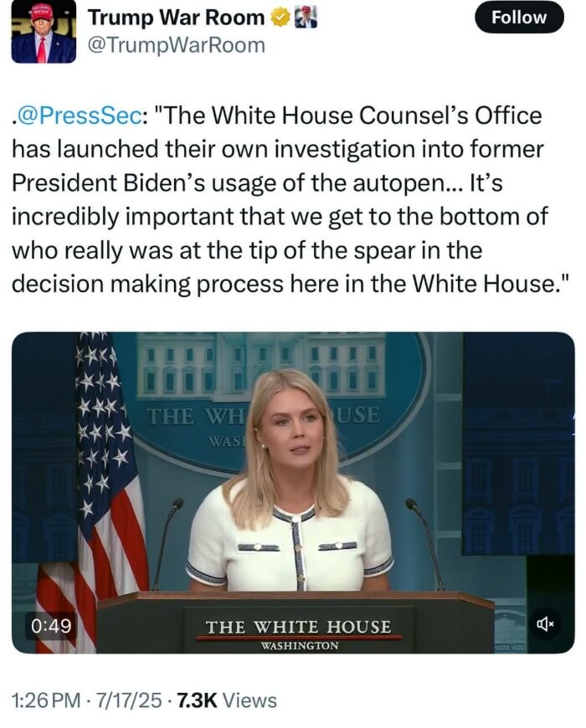Click the White House oval backdrop logo
This screenshot has height=728, width=586.
point(279,399)
